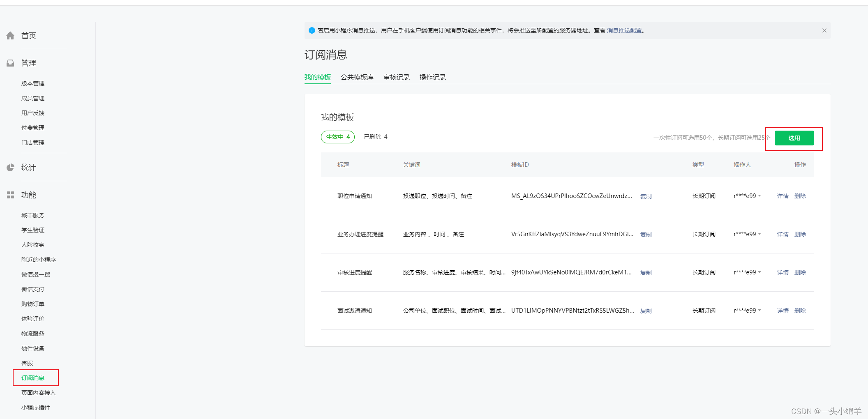The image size is (868, 419).
Task: Click the green 选用 button
Action: (794, 138)
